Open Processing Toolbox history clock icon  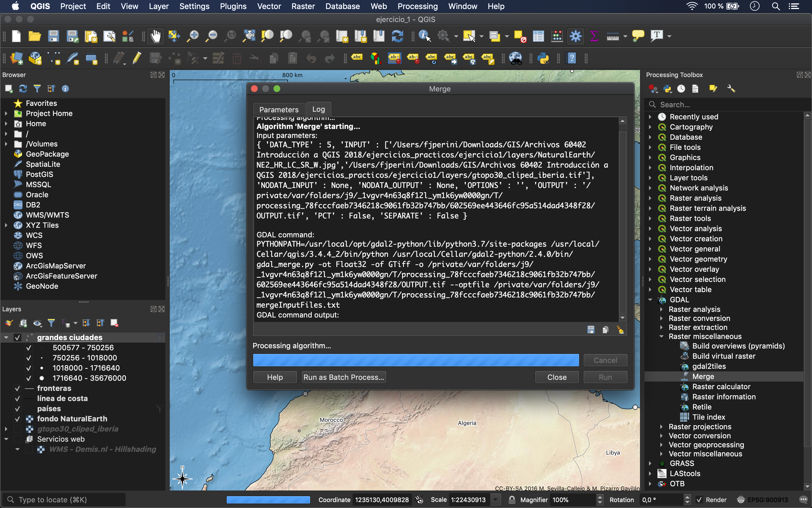tap(681, 89)
